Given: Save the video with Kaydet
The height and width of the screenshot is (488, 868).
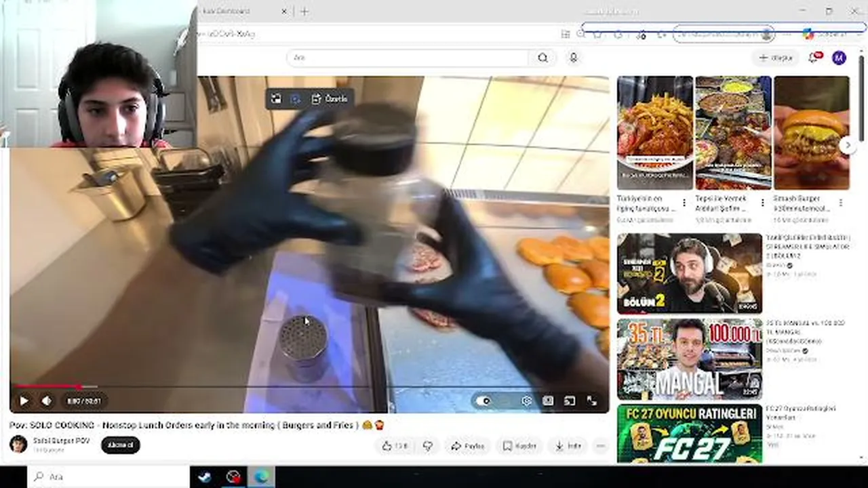Looking at the screenshot, I should (x=520, y=446).
